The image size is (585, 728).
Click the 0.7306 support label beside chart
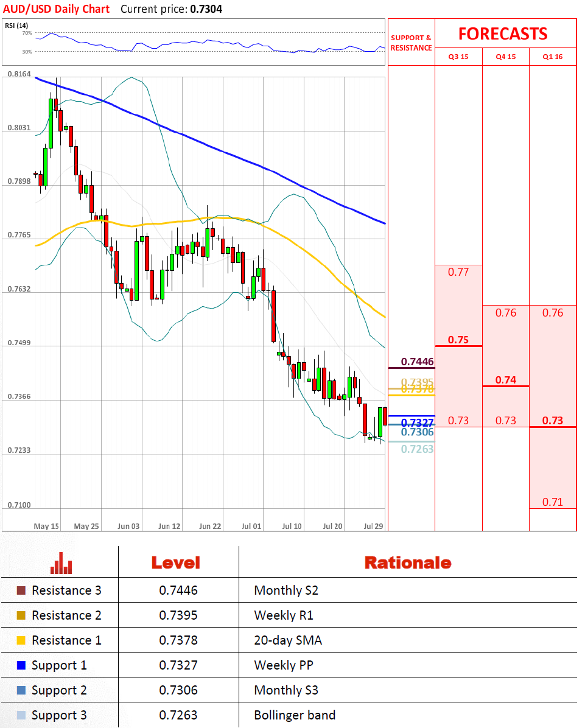tap(417, 432)
